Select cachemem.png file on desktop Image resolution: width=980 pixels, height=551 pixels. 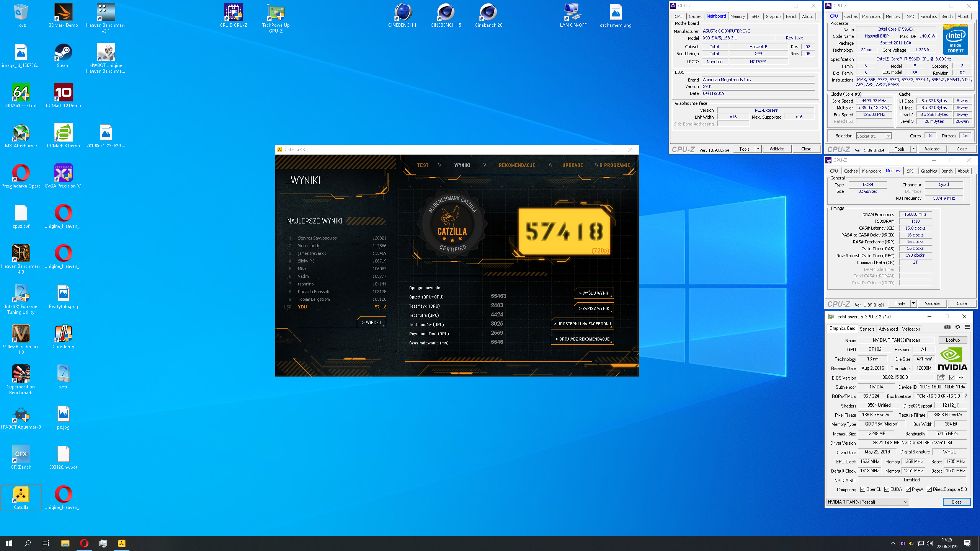[616, 15]
